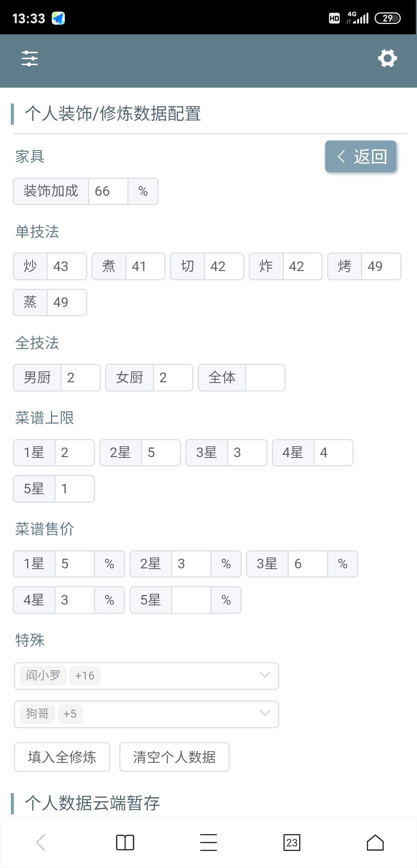Open the browser hamburger menu icon

208,842
